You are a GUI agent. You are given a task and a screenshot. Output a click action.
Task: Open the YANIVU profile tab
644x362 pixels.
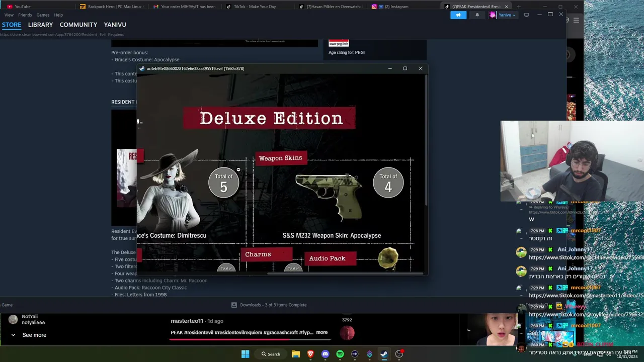point(115,25)
